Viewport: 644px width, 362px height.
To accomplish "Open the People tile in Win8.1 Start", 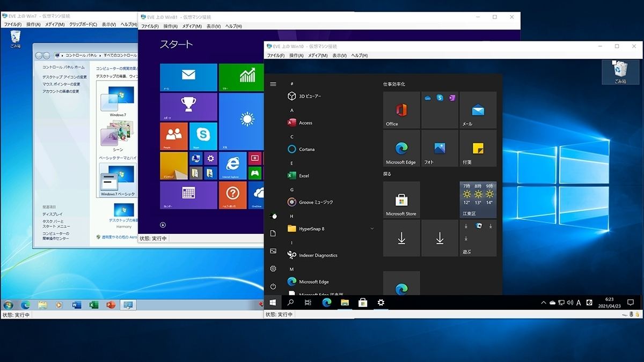I will tap(174, 136).
